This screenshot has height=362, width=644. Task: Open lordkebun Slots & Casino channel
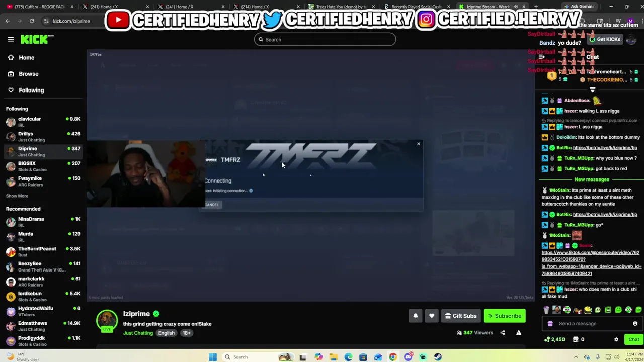pyautogui.click(x=43, y=296)
